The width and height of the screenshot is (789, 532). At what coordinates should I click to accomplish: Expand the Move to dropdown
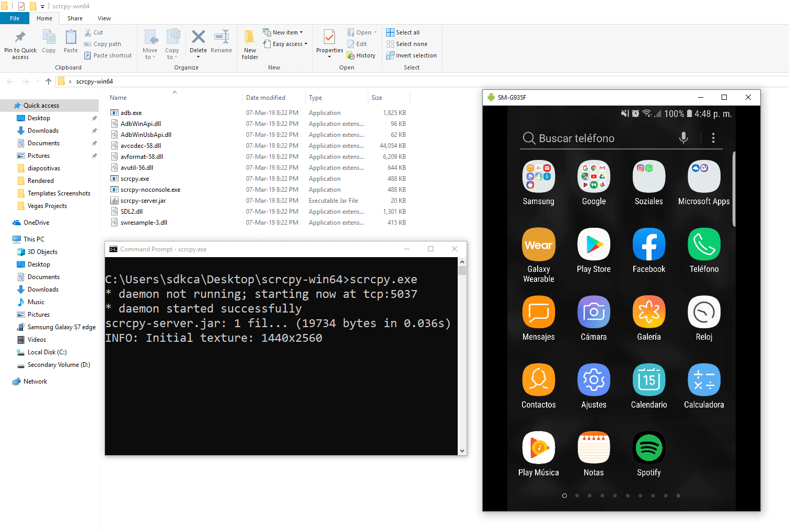point(150,44)
